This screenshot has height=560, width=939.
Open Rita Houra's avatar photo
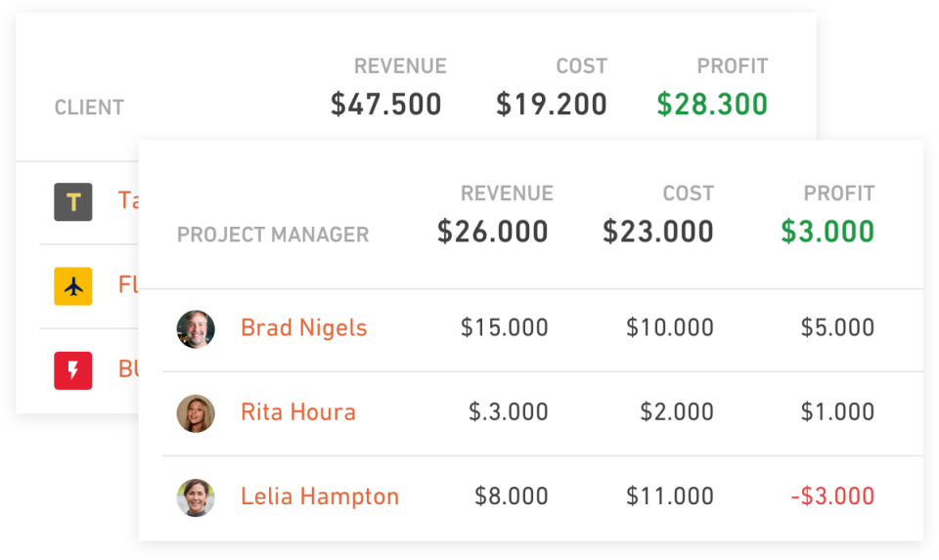[x=196, y=413]
